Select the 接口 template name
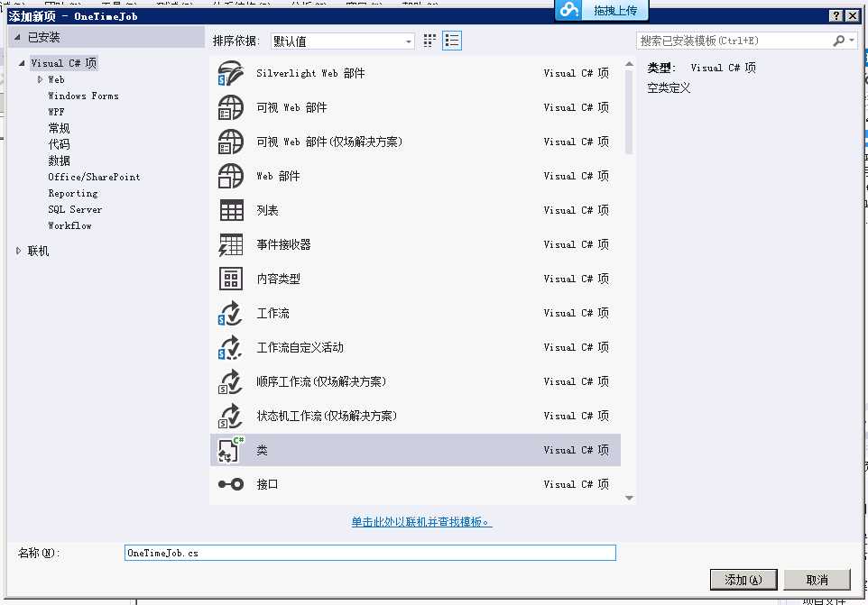Screen dimensions: 868x605 [x=267, y=484]
